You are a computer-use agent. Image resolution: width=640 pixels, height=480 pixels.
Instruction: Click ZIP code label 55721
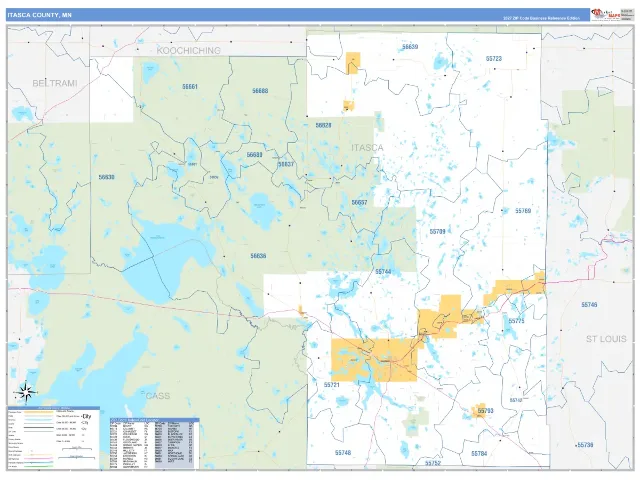tap(331, 385)
